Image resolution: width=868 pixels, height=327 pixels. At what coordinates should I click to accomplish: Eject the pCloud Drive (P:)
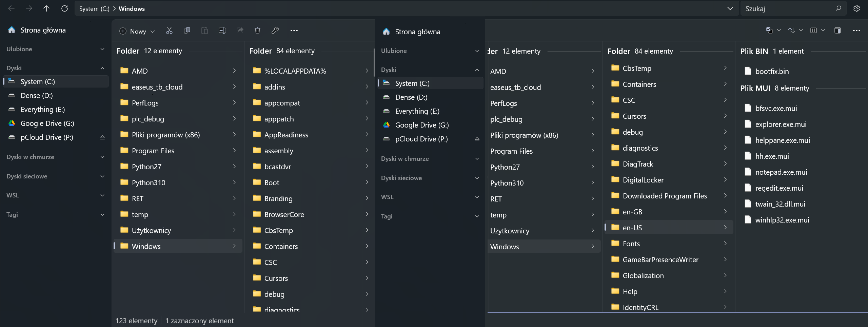coord(102,137)
